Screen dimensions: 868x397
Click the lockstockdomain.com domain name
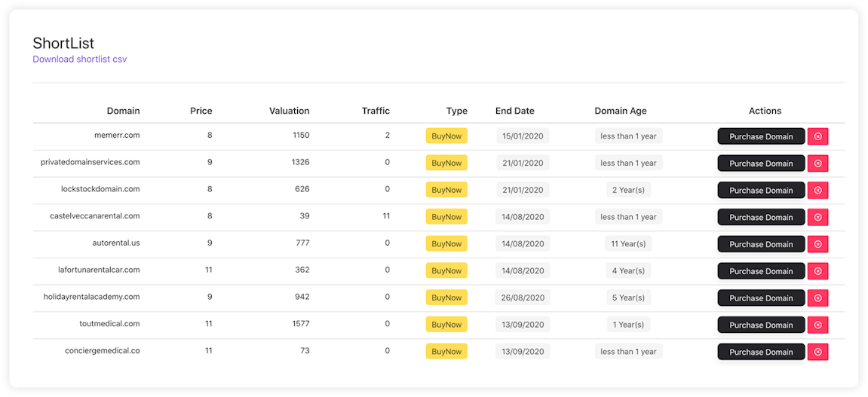point(100,189)
